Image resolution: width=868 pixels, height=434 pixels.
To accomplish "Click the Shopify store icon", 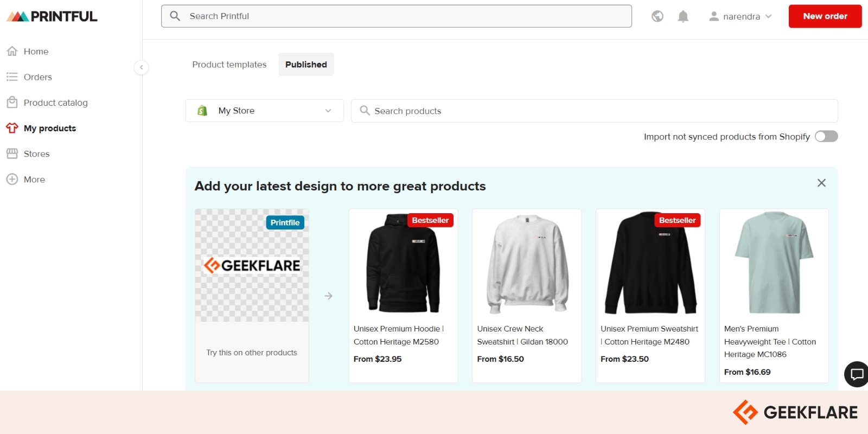I will [202, 111].
